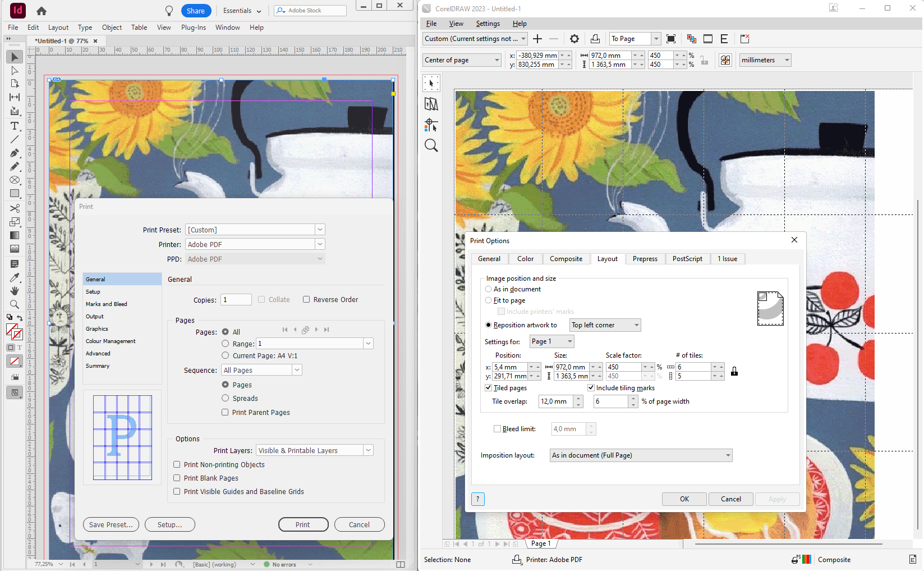Click the Save Preset button
The image size is (924, 571).
point(111,524)
